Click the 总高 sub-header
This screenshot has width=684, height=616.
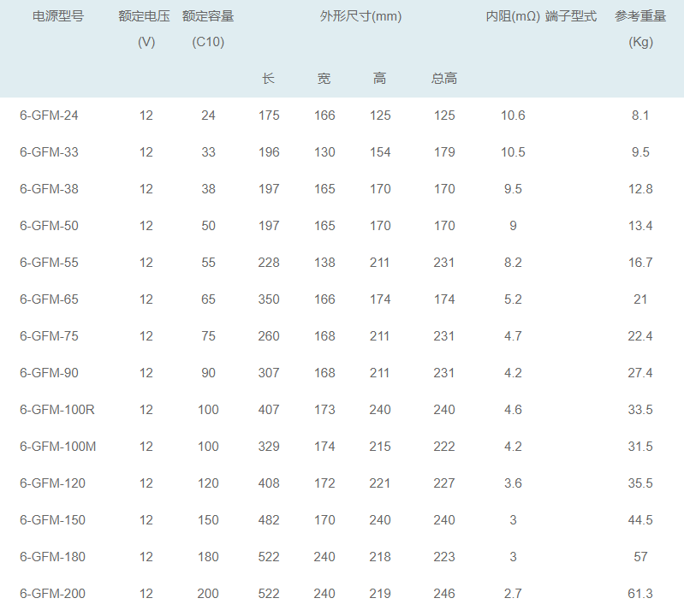(x=444, y=79)
